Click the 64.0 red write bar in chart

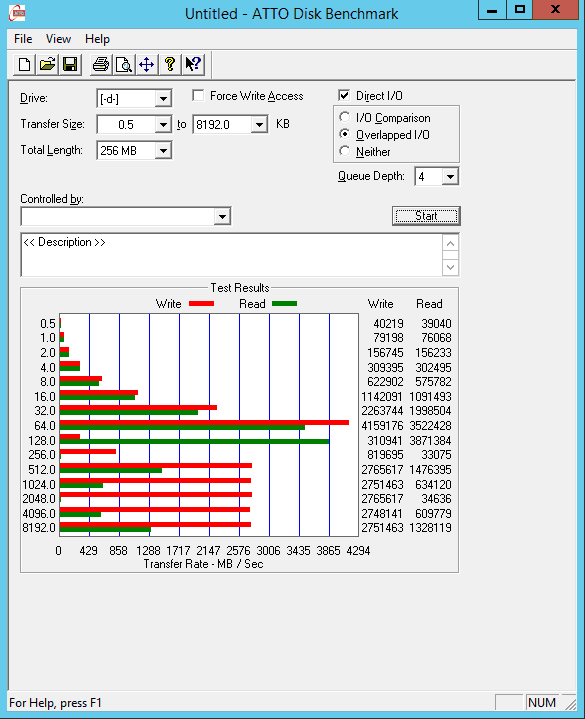click(204, 422)
